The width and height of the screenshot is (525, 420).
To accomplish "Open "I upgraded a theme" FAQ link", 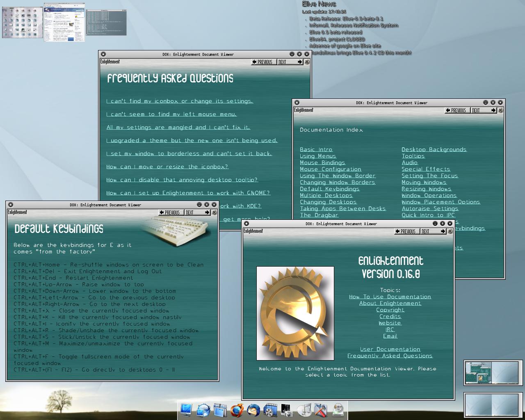I will click(192, 141).
